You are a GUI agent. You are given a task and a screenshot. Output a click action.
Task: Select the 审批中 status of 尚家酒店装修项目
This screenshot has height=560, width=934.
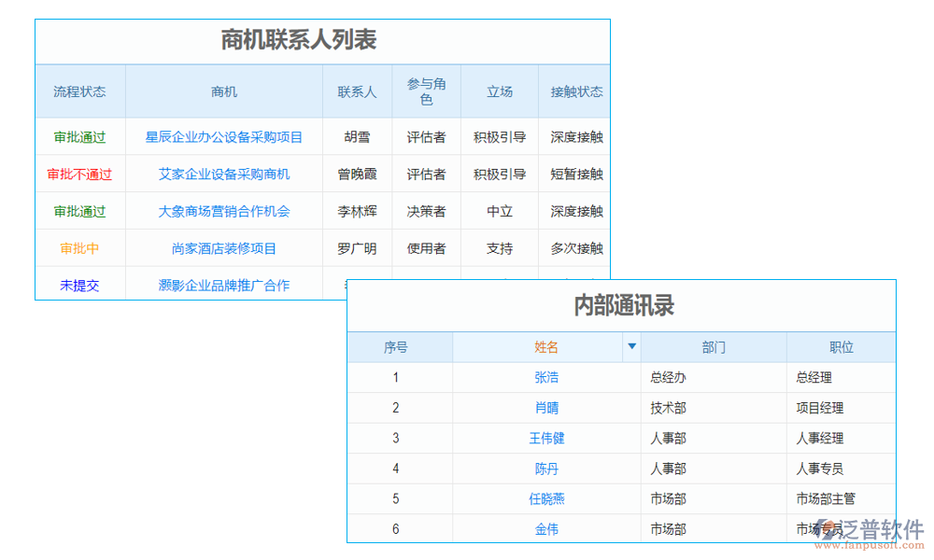click(80, 247)
